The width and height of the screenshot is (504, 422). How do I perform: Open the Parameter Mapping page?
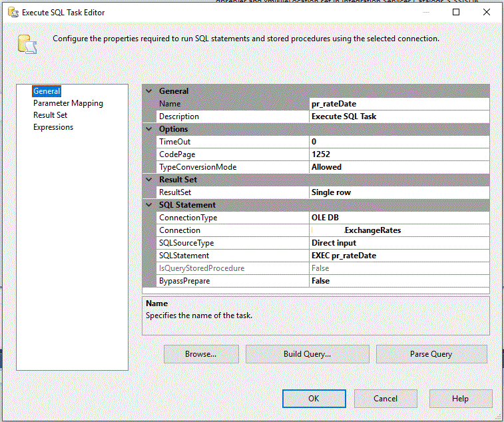(x=68, y=103)
